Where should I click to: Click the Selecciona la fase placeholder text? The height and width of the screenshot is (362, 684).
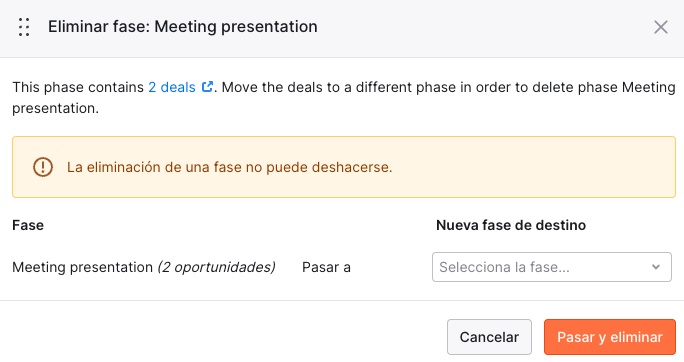(x=504, y=267)
